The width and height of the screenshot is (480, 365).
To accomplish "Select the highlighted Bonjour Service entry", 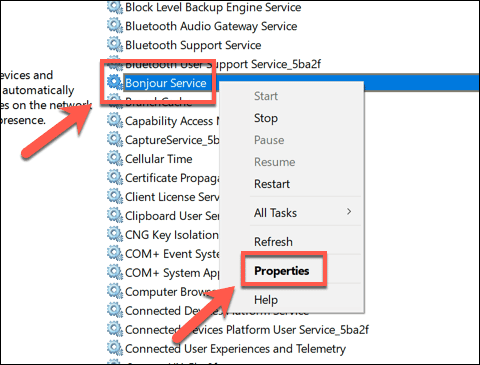I will click(x=166, y=83).
